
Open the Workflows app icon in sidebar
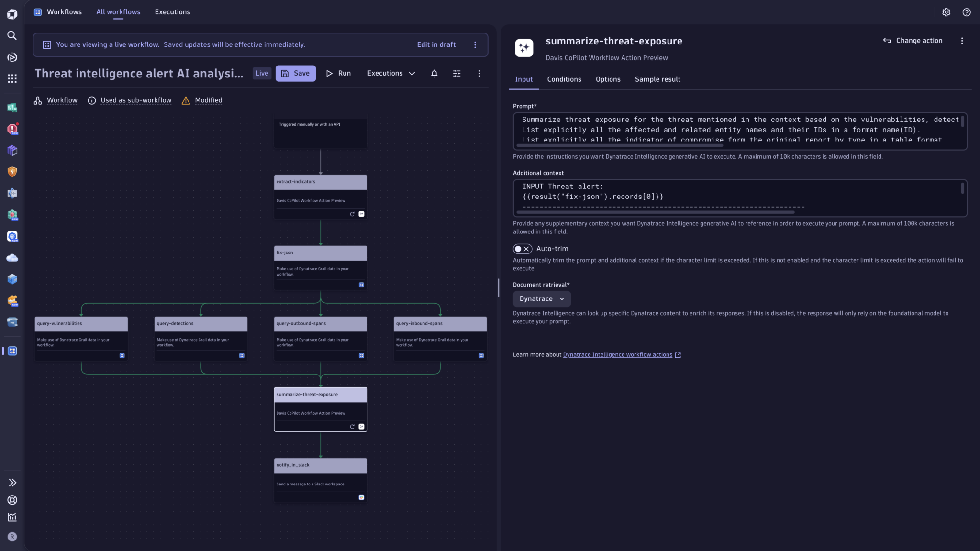click(12, 351)
